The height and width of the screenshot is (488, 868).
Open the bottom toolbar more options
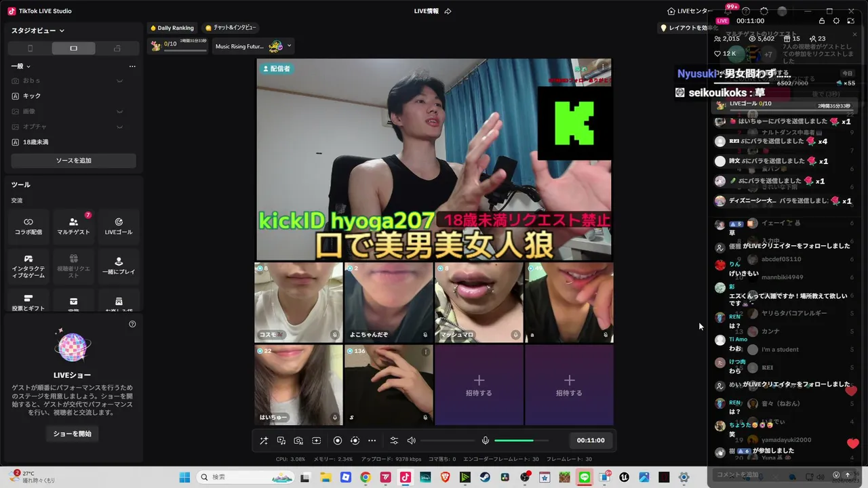(372, 441)
